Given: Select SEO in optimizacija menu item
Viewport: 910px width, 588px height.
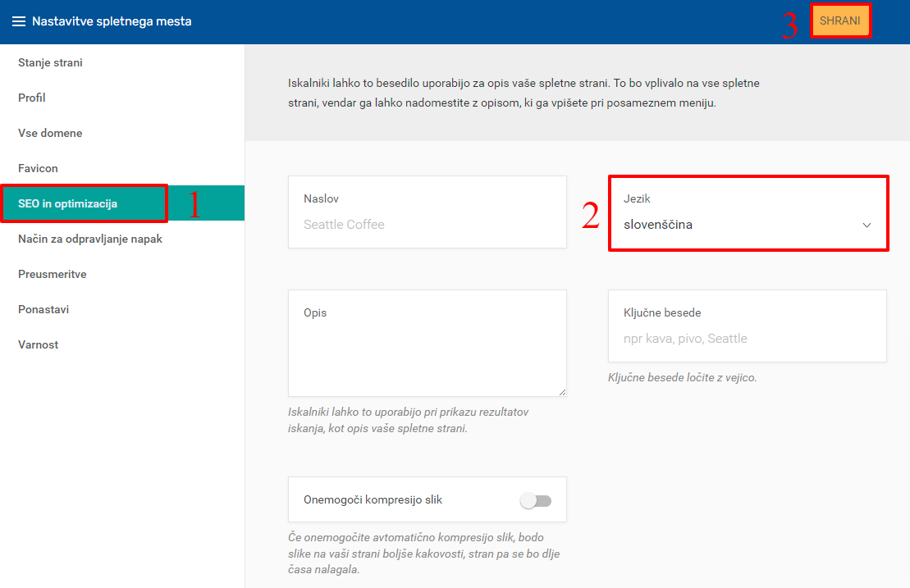Looking at the screenshot, I should pos(122,203).
